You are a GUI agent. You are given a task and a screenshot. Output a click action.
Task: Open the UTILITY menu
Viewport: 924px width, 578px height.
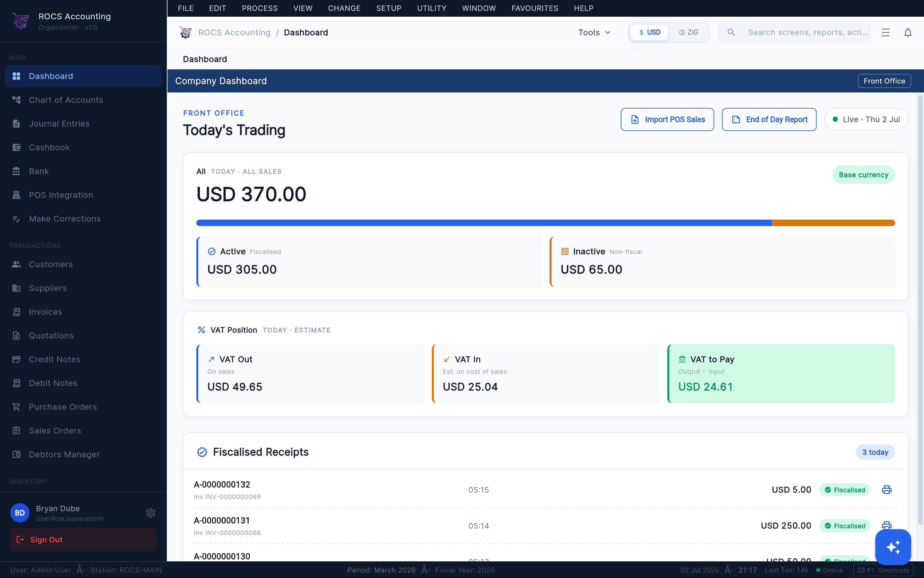[x=432, y=8]
